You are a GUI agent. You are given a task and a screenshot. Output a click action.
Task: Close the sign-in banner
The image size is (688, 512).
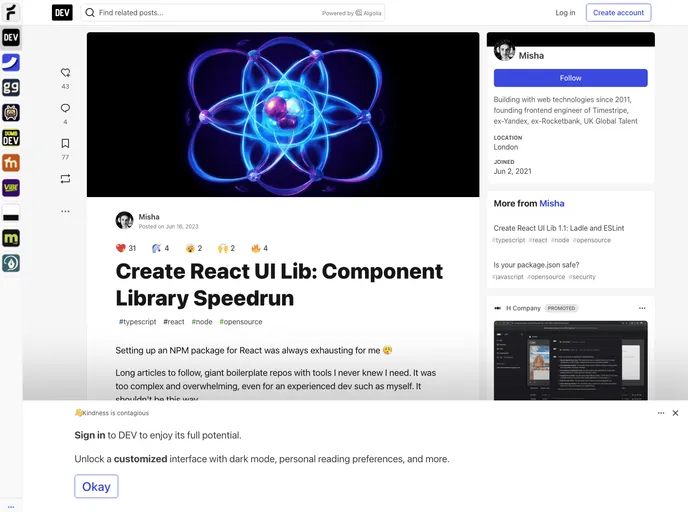coord(675,413)
